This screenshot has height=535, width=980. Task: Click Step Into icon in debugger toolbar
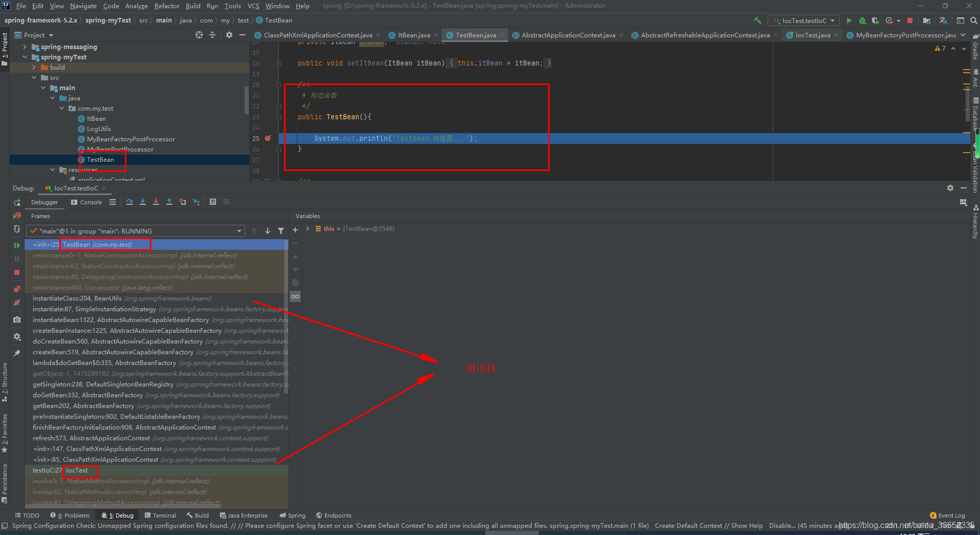click(143, 202)
